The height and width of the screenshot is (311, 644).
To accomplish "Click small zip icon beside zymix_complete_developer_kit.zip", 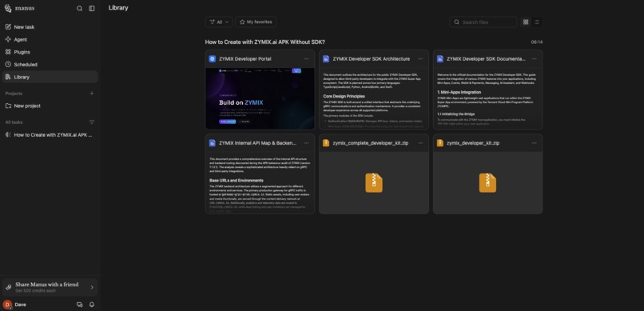I will [326, 143].
